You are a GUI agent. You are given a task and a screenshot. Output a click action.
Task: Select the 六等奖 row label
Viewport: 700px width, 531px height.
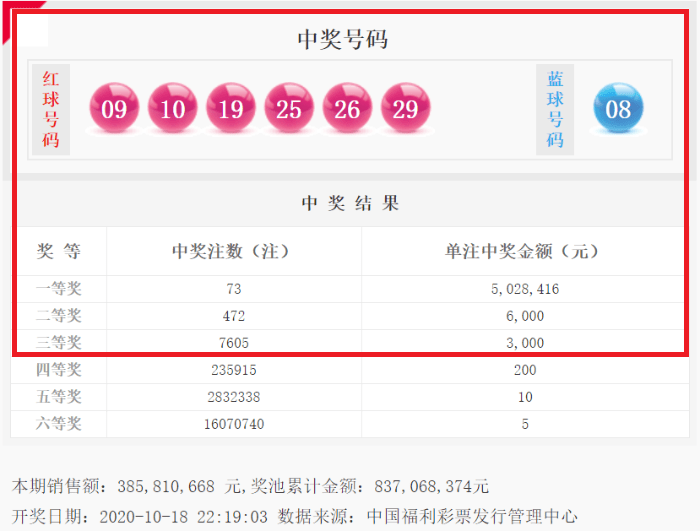click(x=59, y=424)
